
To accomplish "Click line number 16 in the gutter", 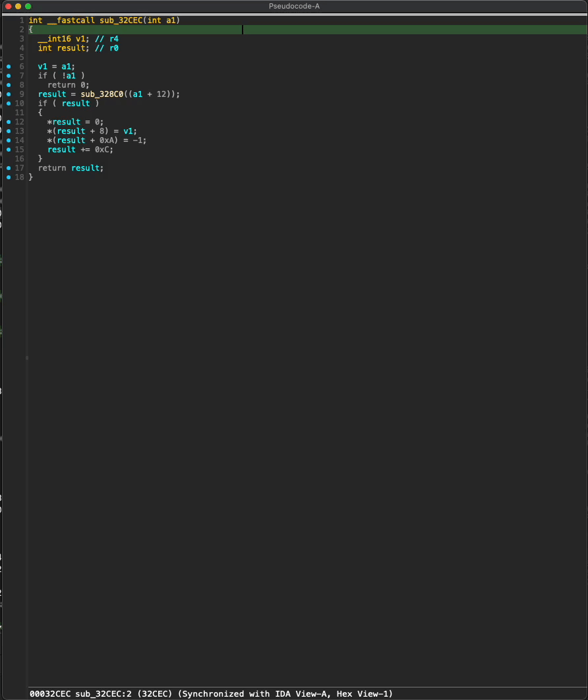I will coord(19,158).
